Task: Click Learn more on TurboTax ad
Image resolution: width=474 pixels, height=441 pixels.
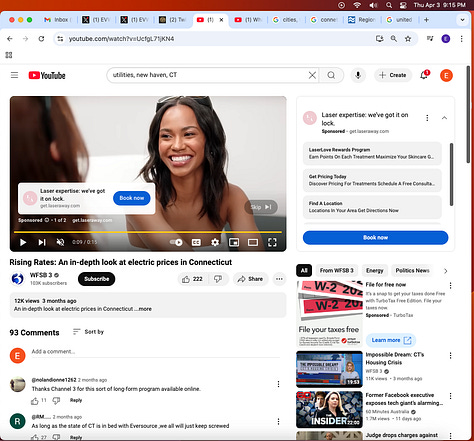Action: (391, 340)
